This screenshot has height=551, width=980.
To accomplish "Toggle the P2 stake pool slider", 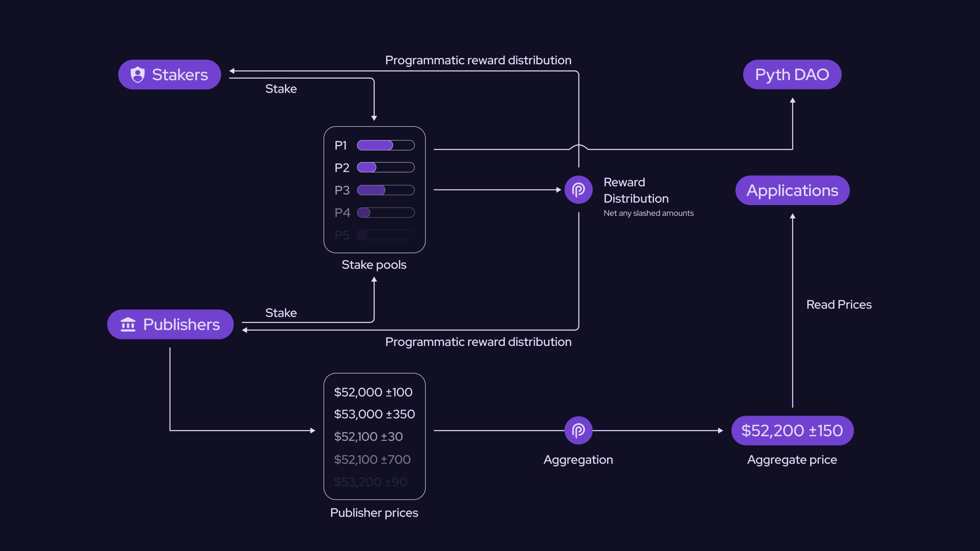I will (x=366, y=167).
